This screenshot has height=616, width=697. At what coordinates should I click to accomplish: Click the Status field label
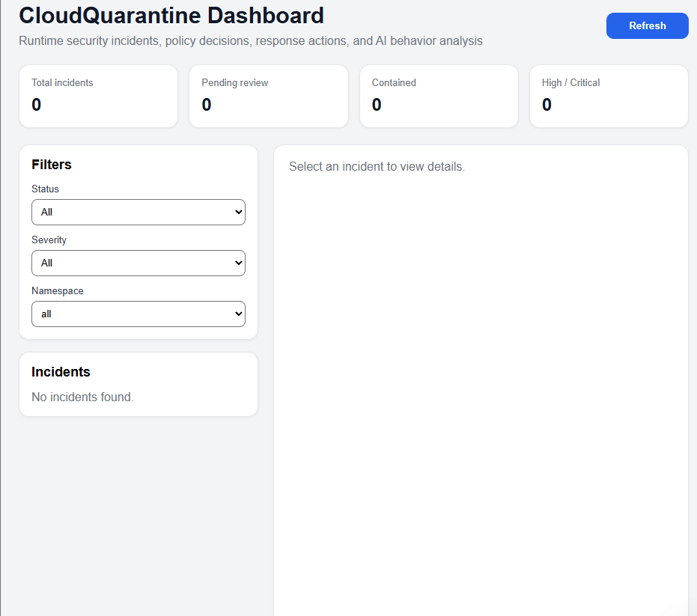pos(45,189)
